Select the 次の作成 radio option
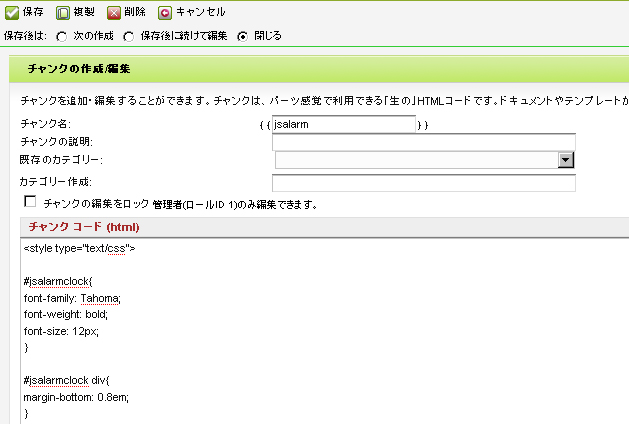Screen dimensions: 629x424 pos(62,36)
